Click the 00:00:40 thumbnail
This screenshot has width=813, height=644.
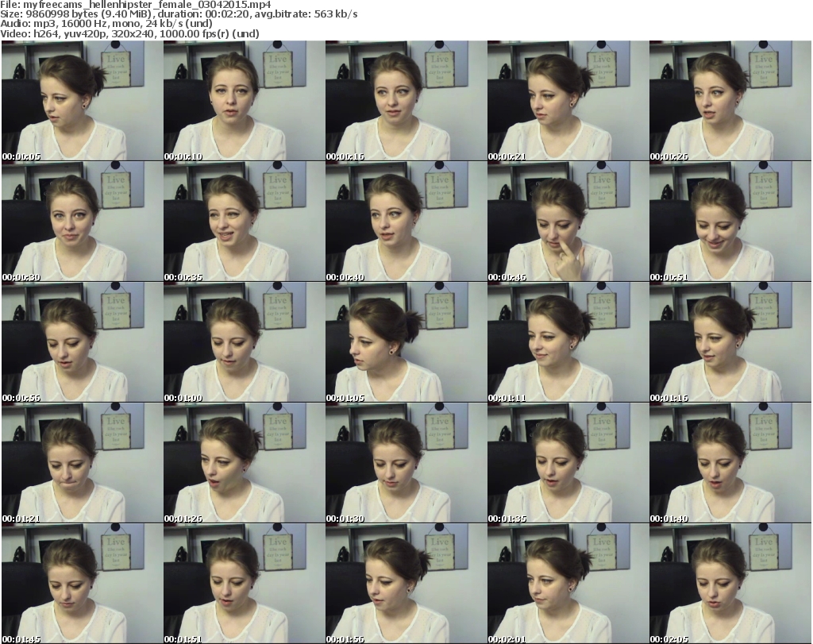[406, 222]
